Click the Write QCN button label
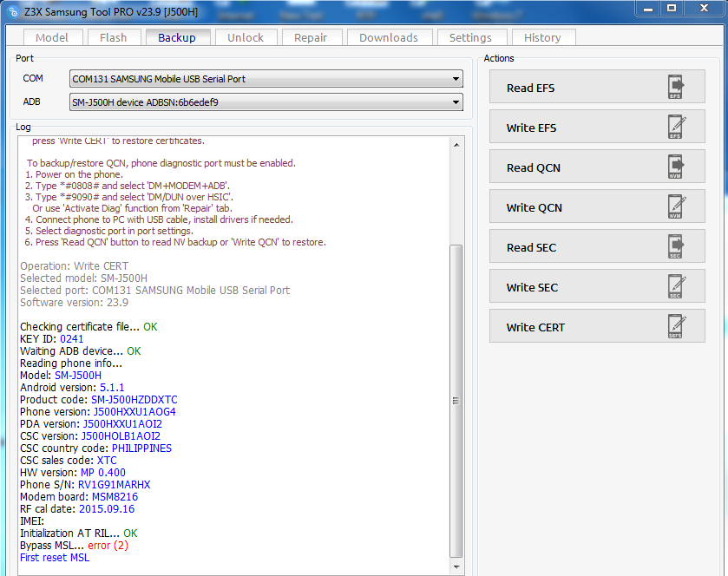Image resolution: width=728 pixels, height=576 pixels. pos(534,208)
